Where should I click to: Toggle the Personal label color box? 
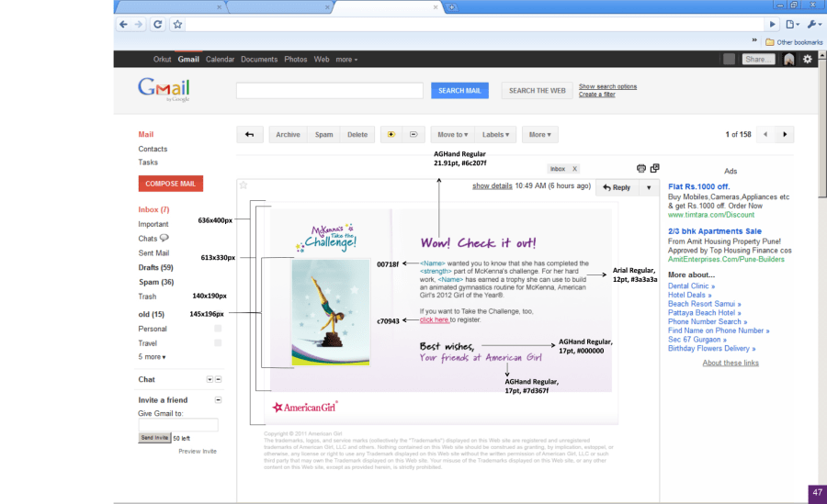point(218,329)
